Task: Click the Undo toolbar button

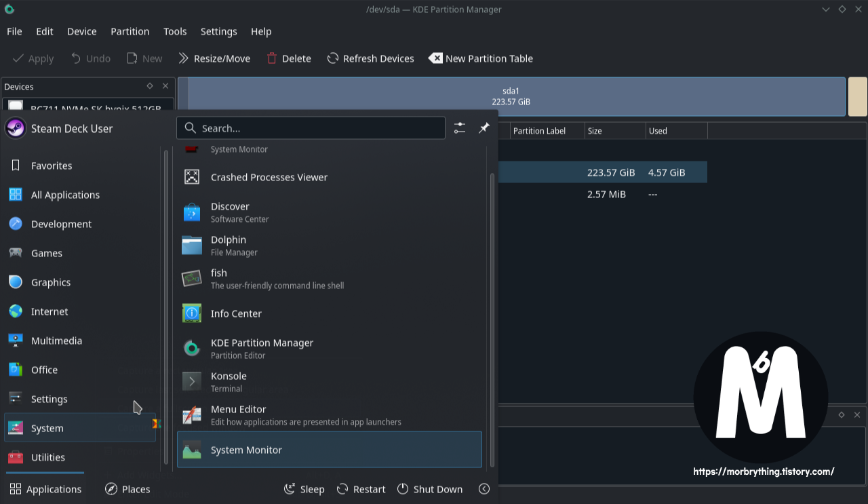Action: (x=90, y=58)
